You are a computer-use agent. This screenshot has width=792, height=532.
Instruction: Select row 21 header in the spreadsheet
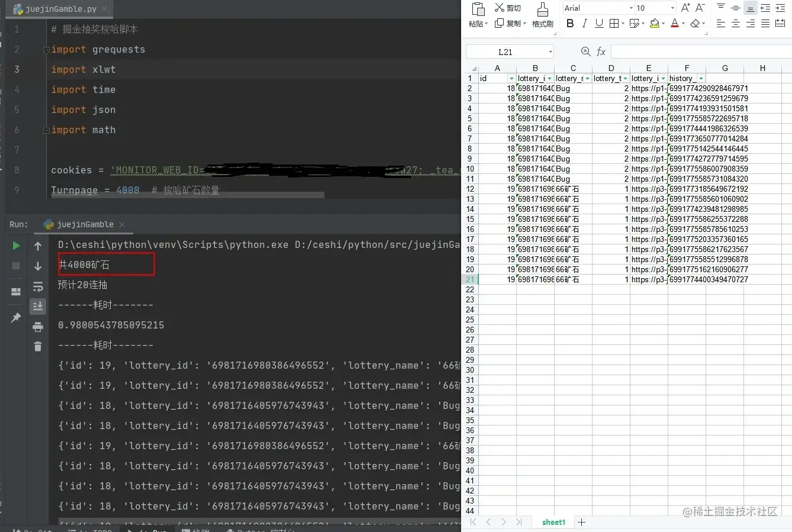pos(470,279)
